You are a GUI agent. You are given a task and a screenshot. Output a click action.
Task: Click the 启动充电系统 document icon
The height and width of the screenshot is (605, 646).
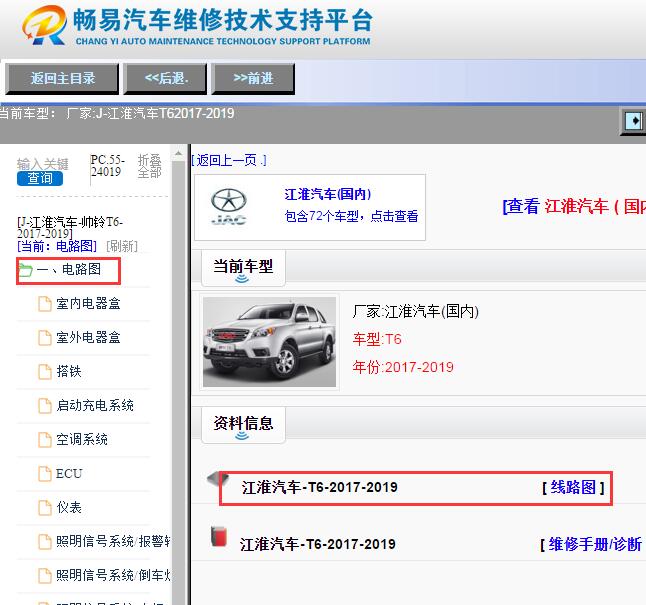(x=44, y=406)
